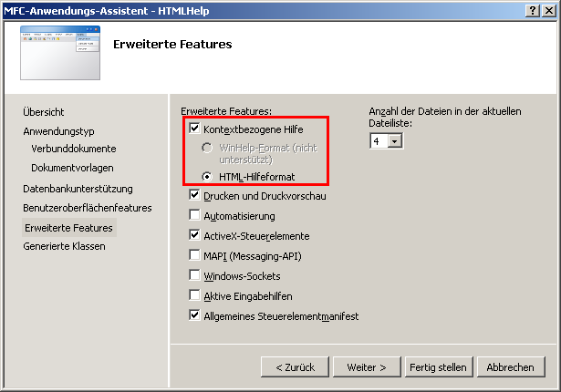Click the wizard preview thumbnail image

tap(60, 53)
